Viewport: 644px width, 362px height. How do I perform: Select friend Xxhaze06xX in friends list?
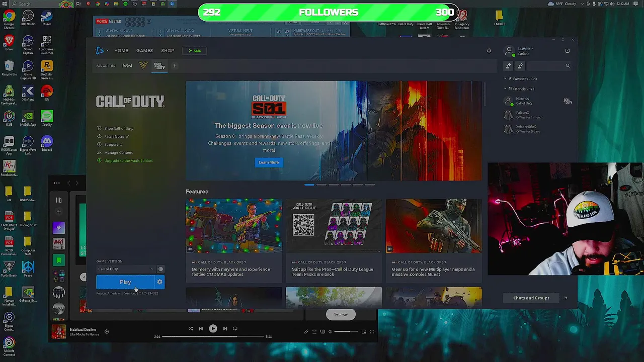coord(538,129)
